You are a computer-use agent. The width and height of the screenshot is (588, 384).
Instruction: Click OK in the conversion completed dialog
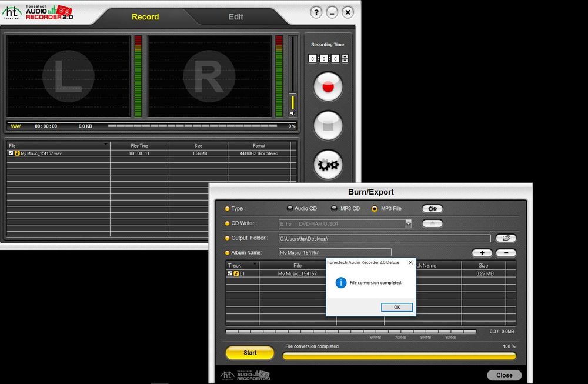(397, 307)
